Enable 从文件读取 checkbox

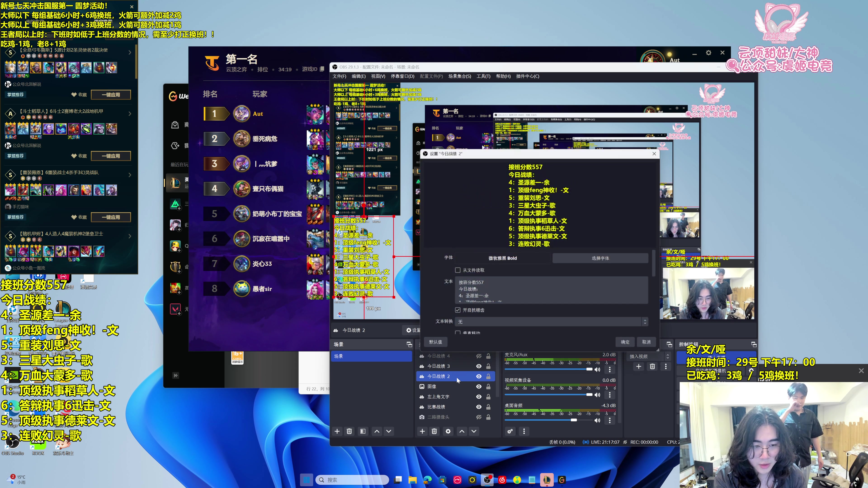tap(458, 270)
